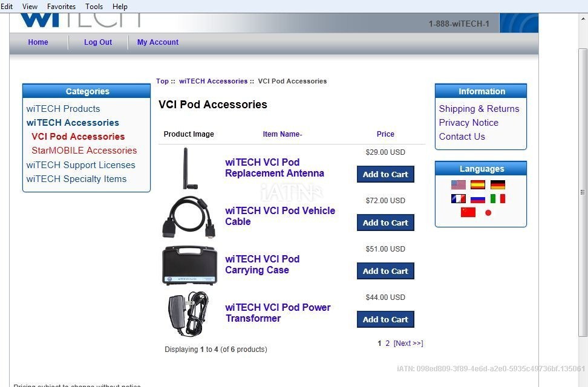Viewport: 588px width, 387px height.
Task: Switch to the Japanese flag language
Action: 488,213
